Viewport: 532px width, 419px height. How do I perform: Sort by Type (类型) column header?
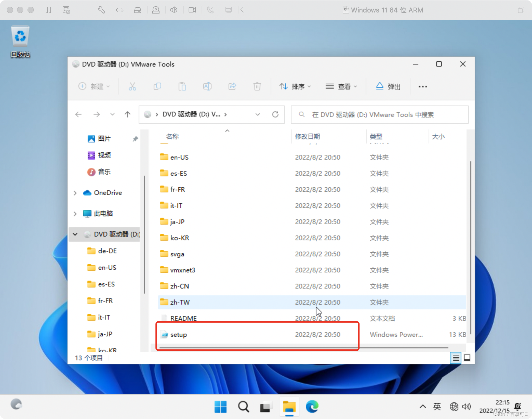click(376, 136)
